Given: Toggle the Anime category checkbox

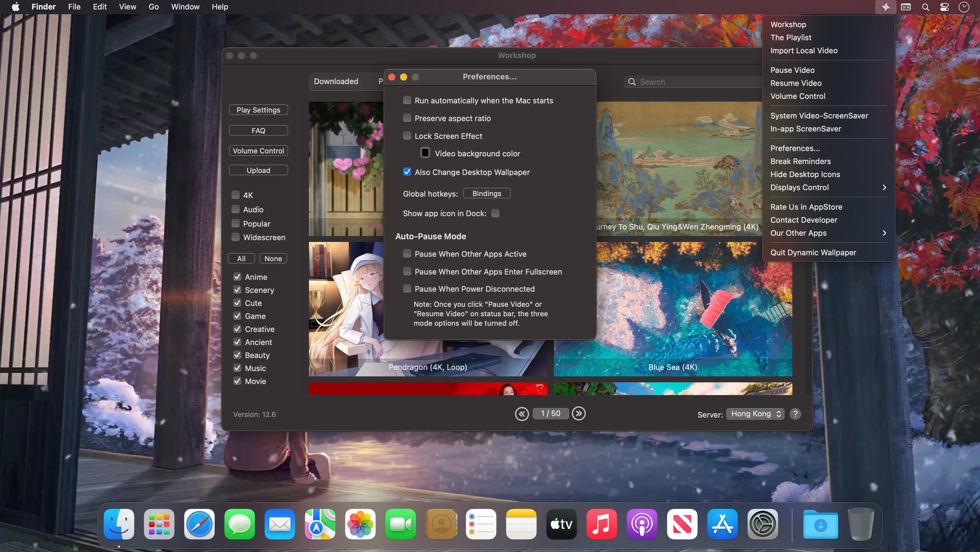Looking at the screenshot, I should click(237, 277).
